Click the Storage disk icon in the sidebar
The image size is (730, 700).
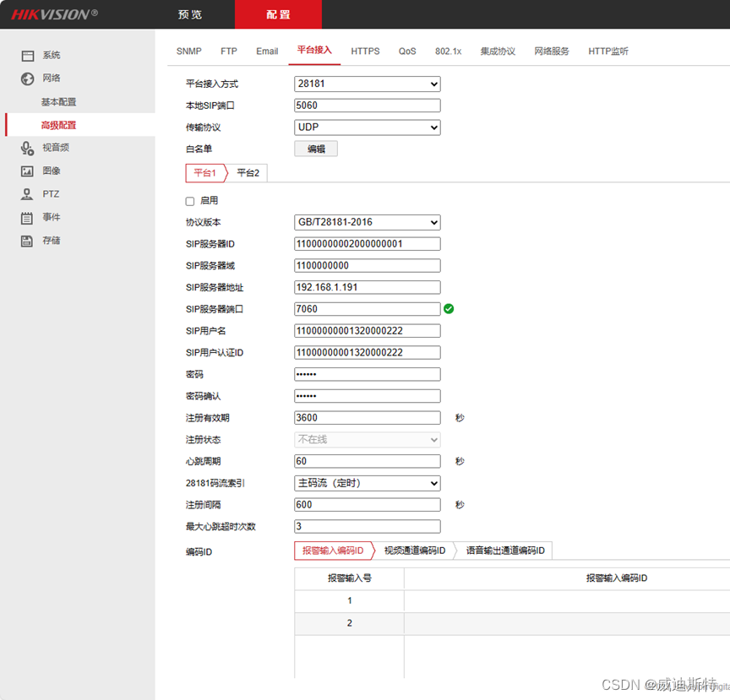pyautogui.click(x=28, y=241)
